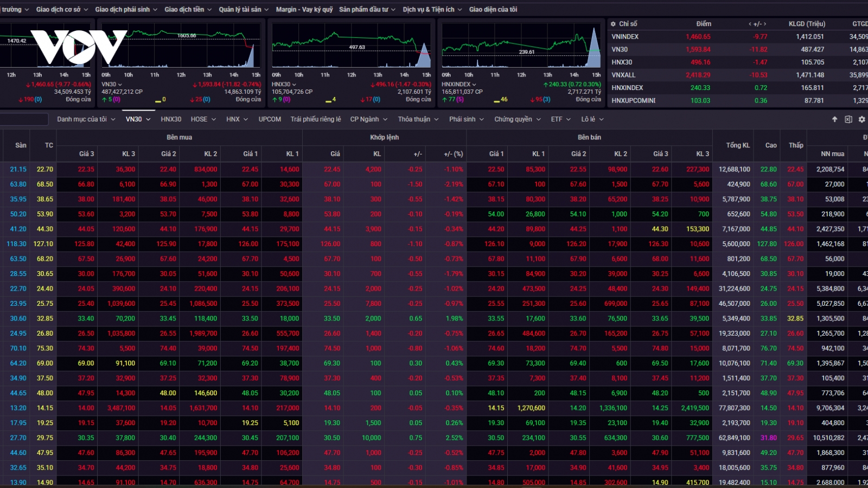Select the VNXALL row in Chỉ số
The image size is (868, 488).
tap(738, 75)
